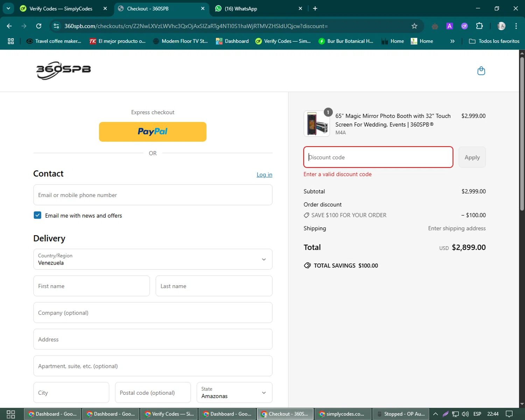Click the Address field
The image size is (525, 420).
tap(153, 339)
